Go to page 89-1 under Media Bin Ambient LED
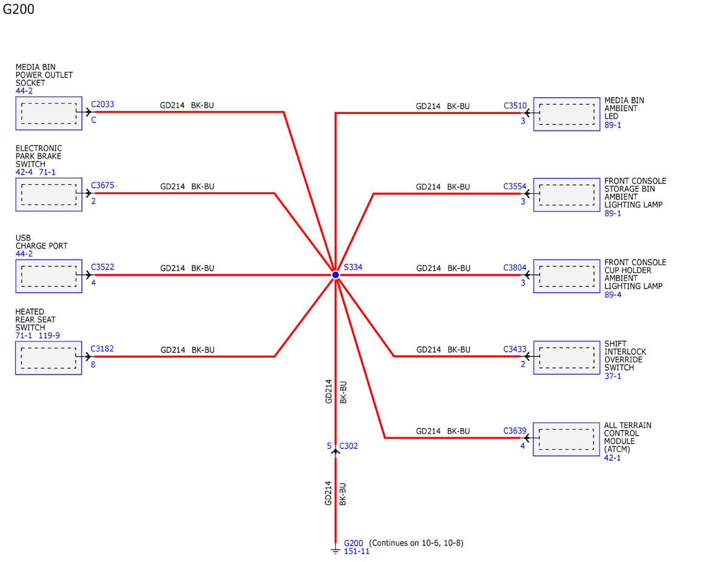The height and width of the screenshot is (562, 728). (613, 125)
